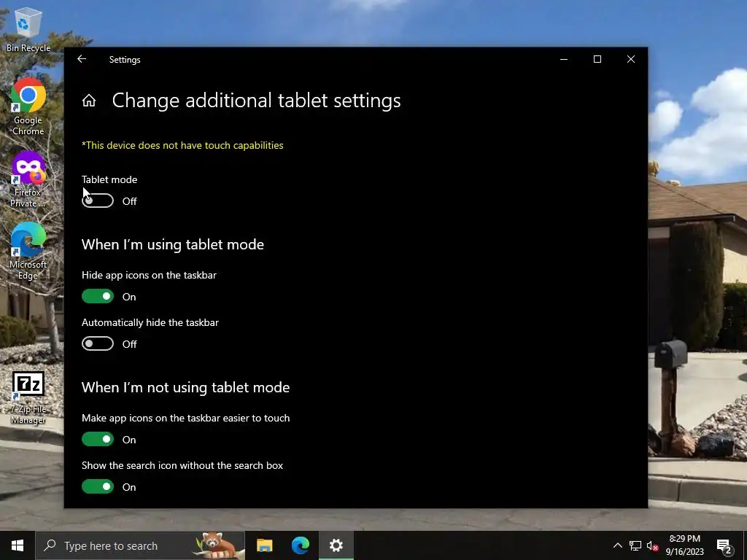
Task: Launch 7-Zip File Manager shortcut
Action: (x=28, y=398)
